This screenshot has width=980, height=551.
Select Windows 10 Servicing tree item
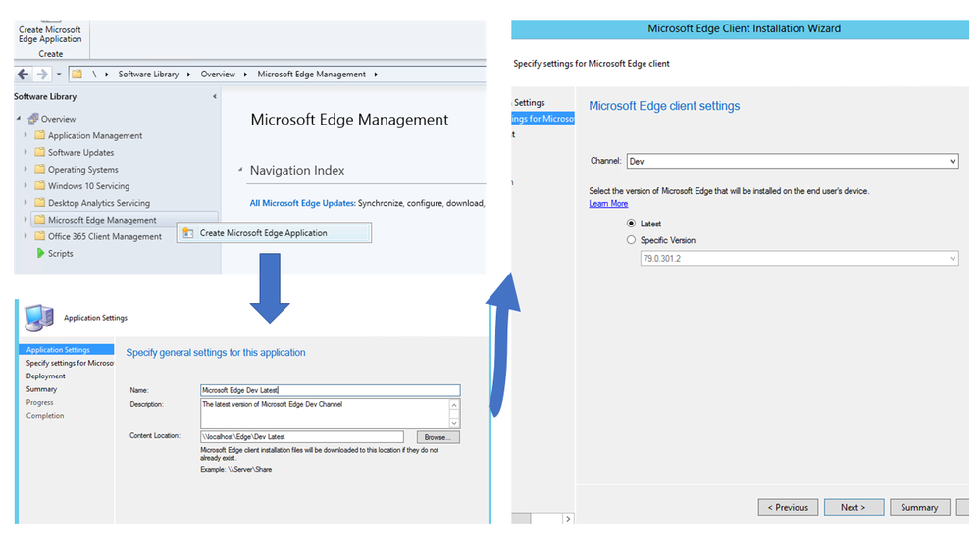[88, 186]
